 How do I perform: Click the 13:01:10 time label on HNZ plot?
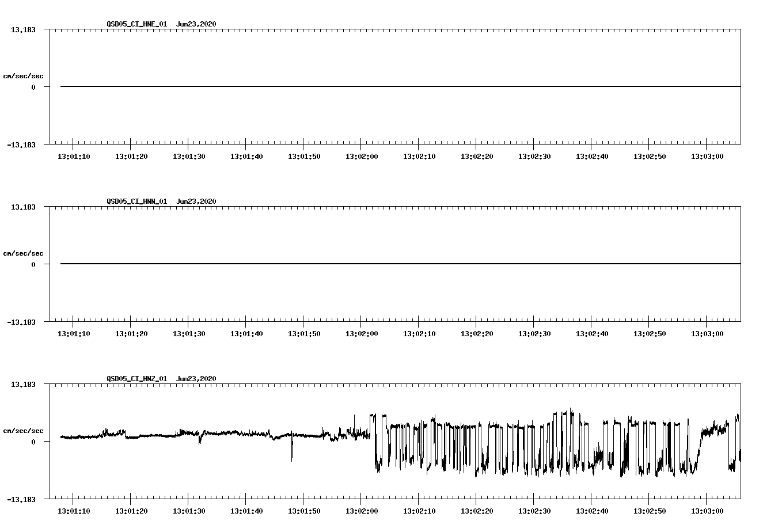pos(74,511)
